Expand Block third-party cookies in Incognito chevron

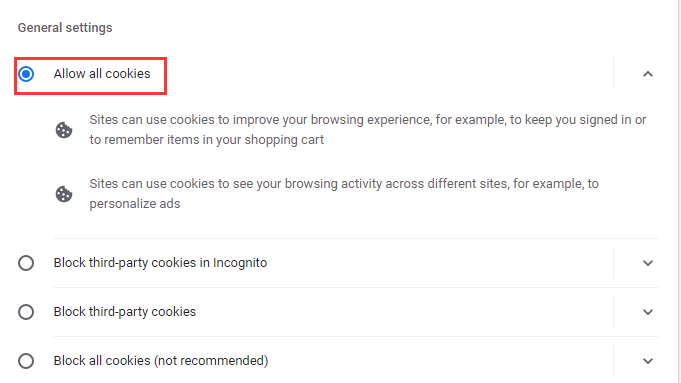point(648,263)
